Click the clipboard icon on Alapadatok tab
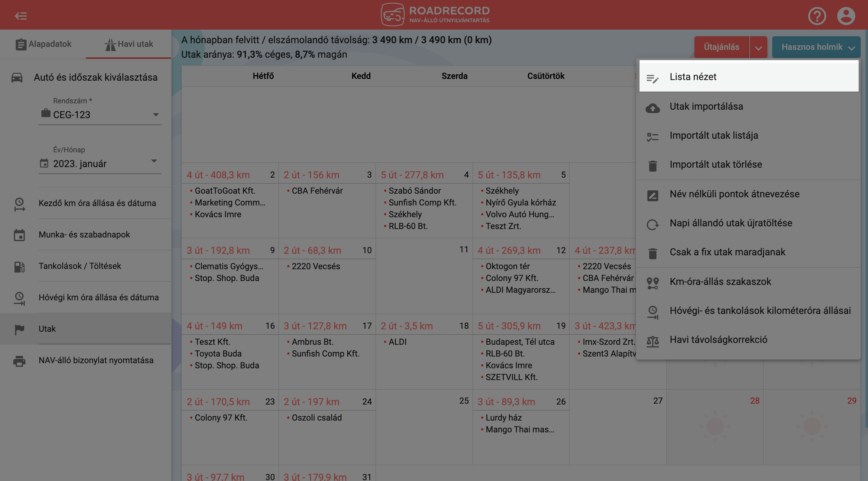 tap(21, 44)
